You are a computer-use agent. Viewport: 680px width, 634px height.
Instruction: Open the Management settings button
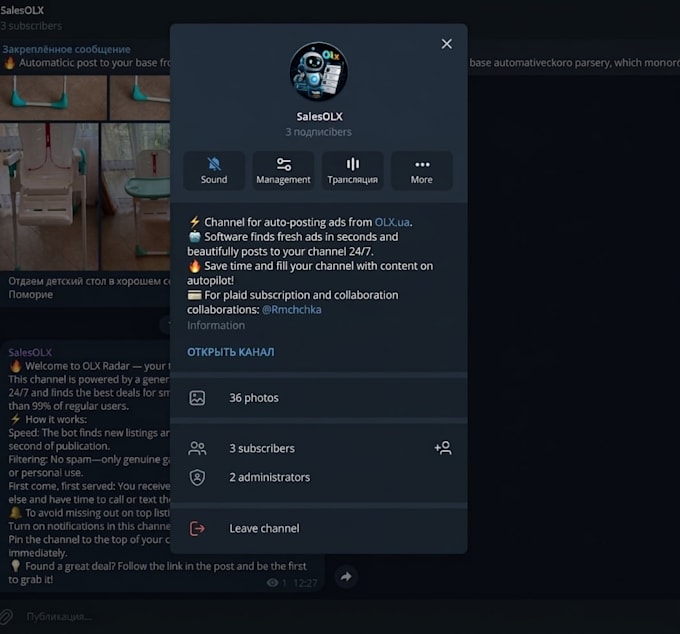pos(283,170)
